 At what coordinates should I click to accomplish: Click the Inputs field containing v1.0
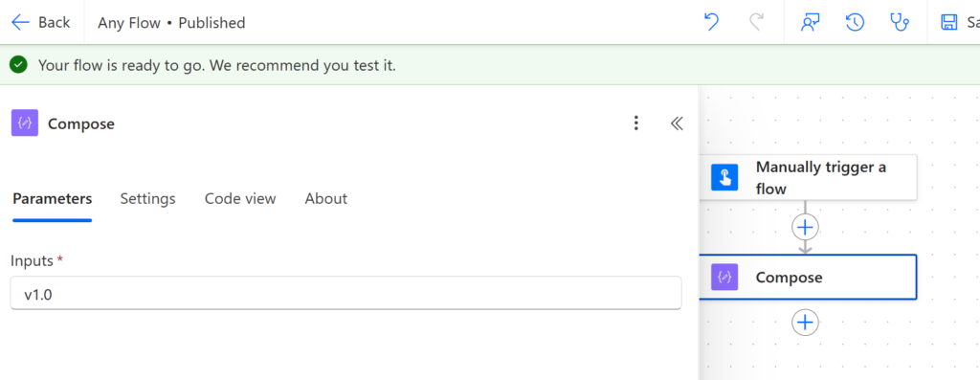click(345, 293)
